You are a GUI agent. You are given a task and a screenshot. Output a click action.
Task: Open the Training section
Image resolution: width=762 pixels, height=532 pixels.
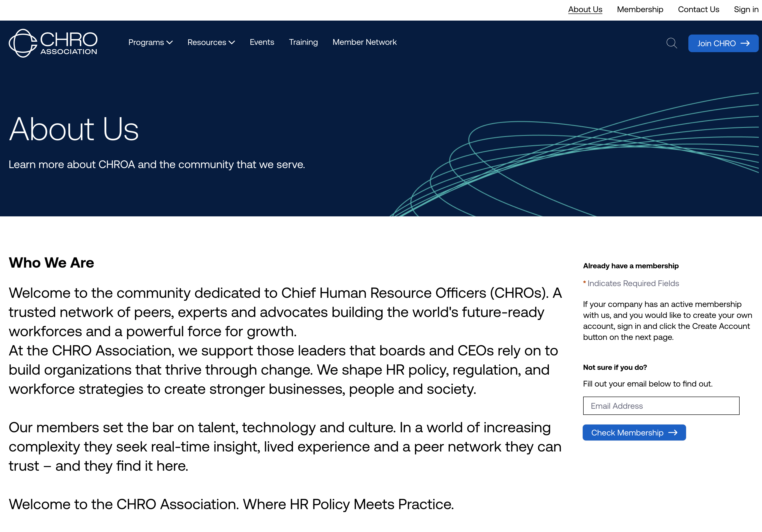(x=303, y=42)
